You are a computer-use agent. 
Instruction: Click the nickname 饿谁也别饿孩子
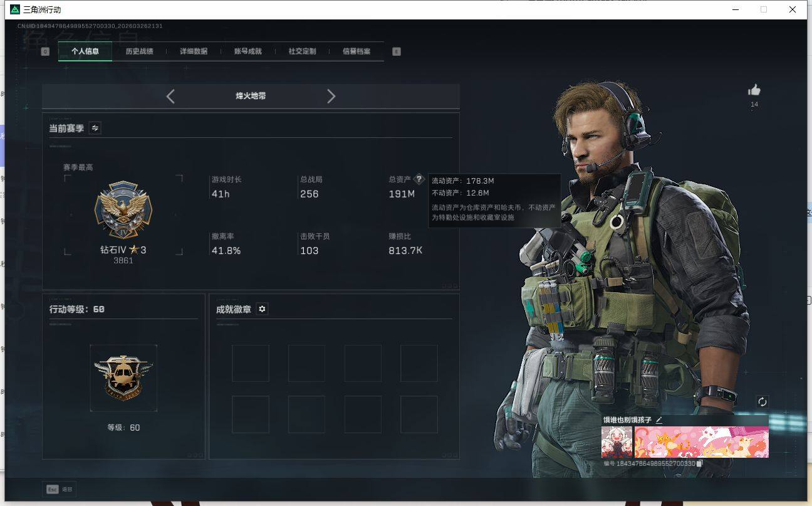pos(627,419)
